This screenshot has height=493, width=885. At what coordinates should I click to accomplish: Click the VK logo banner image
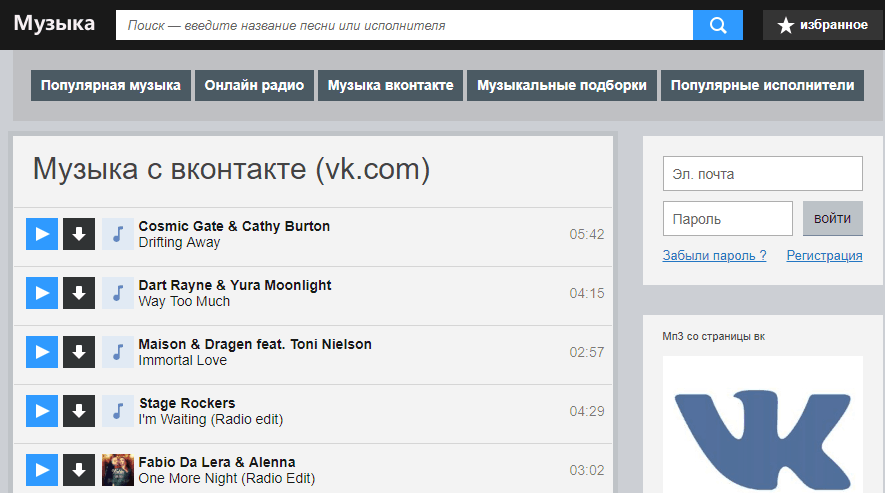(762, 424)
